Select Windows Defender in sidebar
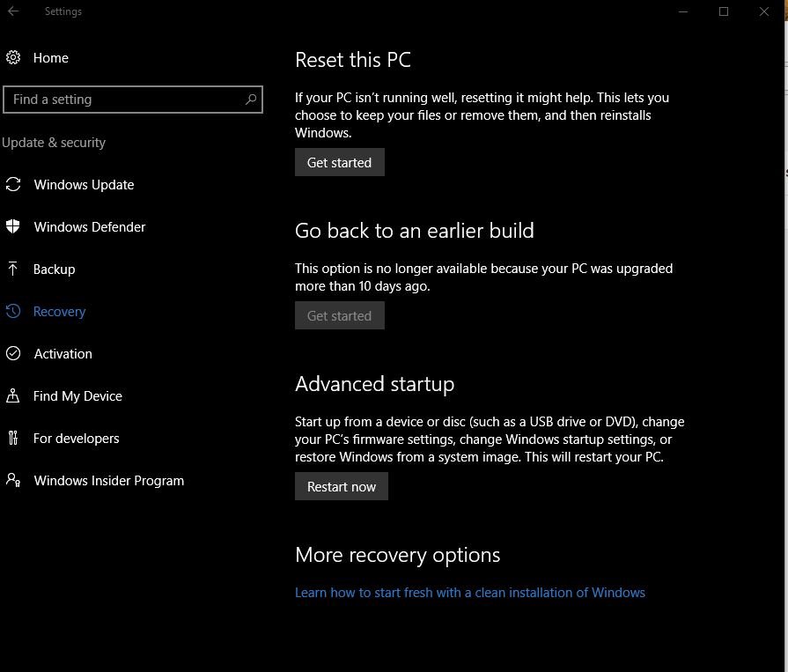The width and height of the screenshot is (788, 672). [x=89, y=227]
